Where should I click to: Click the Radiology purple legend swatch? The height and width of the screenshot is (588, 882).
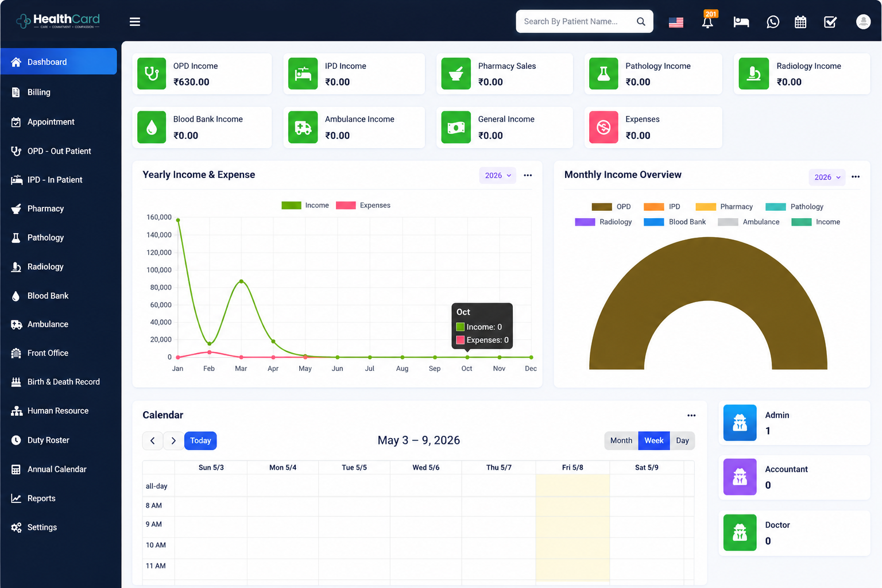click(x=585, y=222)
